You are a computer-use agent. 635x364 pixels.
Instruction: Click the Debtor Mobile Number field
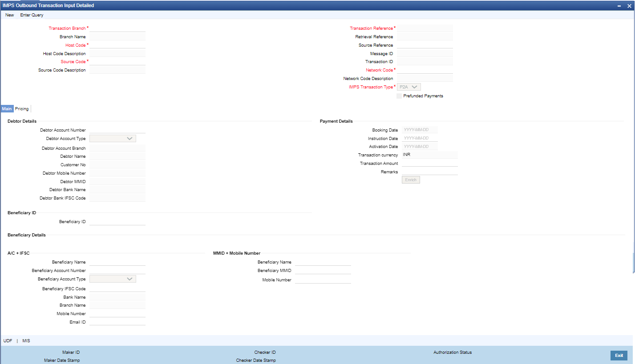click(117, 173)
